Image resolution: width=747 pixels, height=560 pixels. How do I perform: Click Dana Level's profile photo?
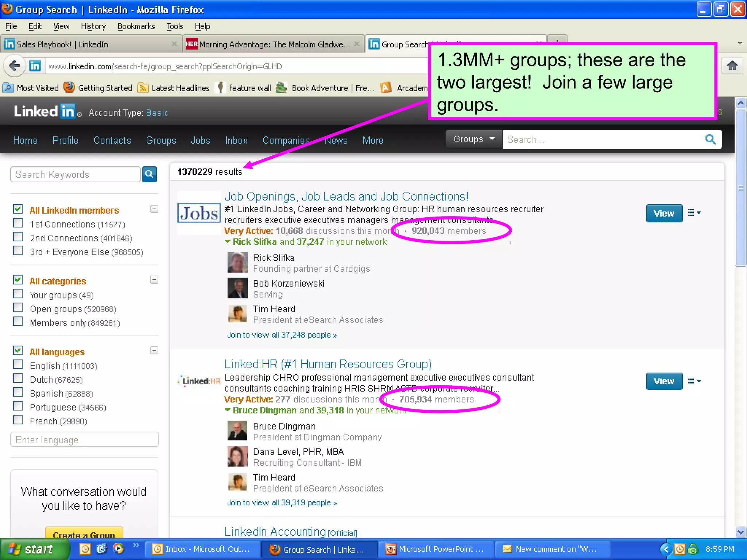pos(237,456)
